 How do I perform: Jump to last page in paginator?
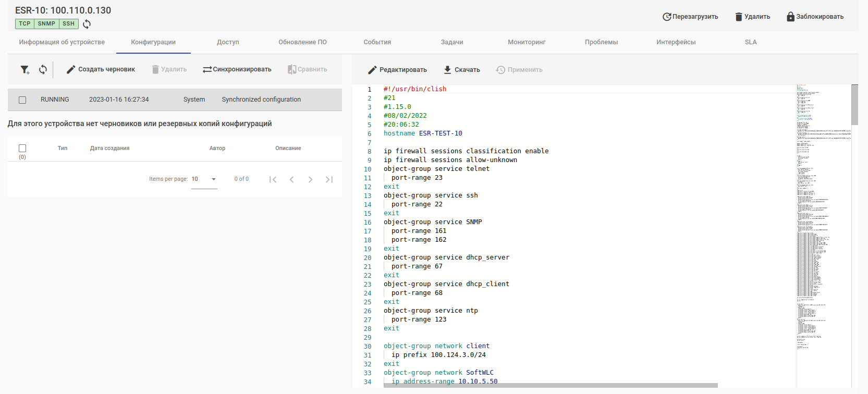[329, 179]
